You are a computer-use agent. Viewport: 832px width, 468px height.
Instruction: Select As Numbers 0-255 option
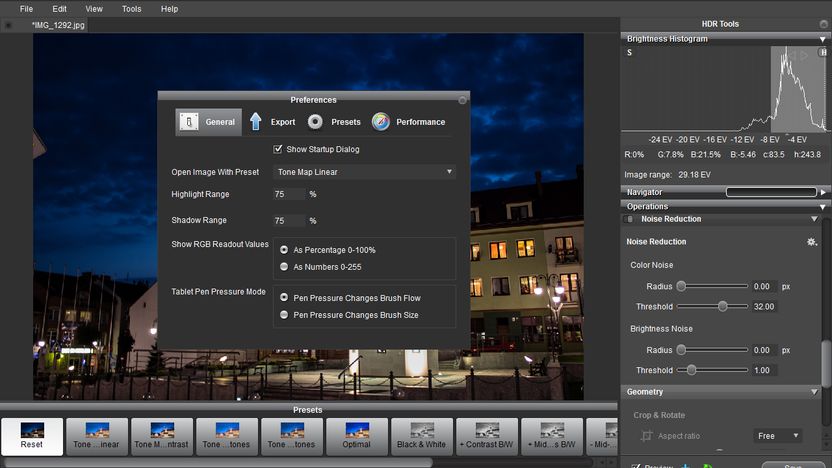[284, 266]
